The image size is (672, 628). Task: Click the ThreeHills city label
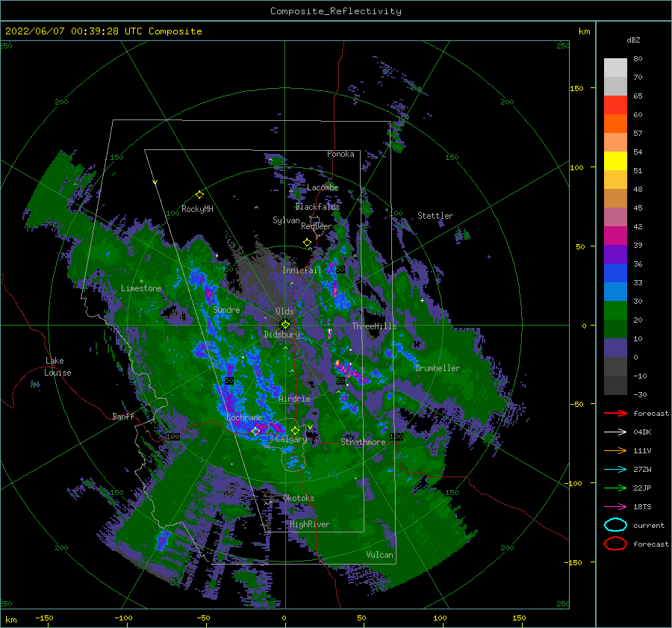point(375,326)
